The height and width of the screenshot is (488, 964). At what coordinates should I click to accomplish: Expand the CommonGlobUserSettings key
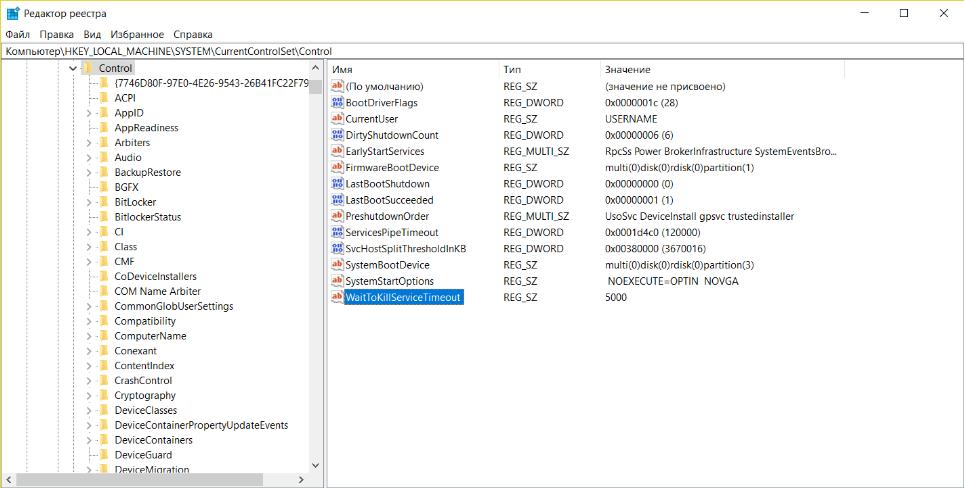click(89, 306)
